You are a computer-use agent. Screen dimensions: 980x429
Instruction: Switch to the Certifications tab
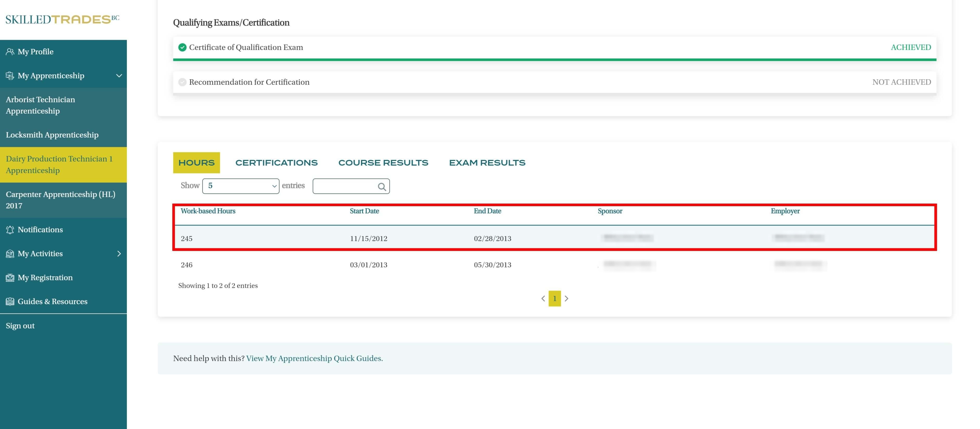[x=276, y=163]
